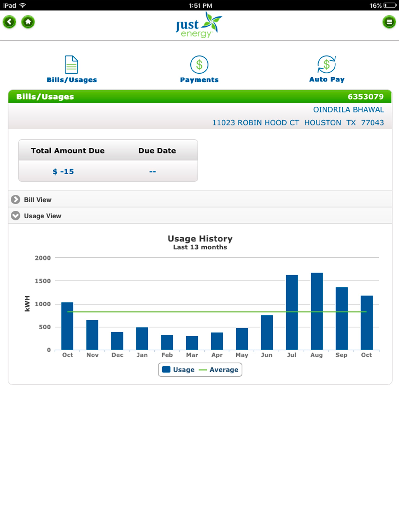Open the green hamburger menu icon
399x532 pixels.
(389, 22)
